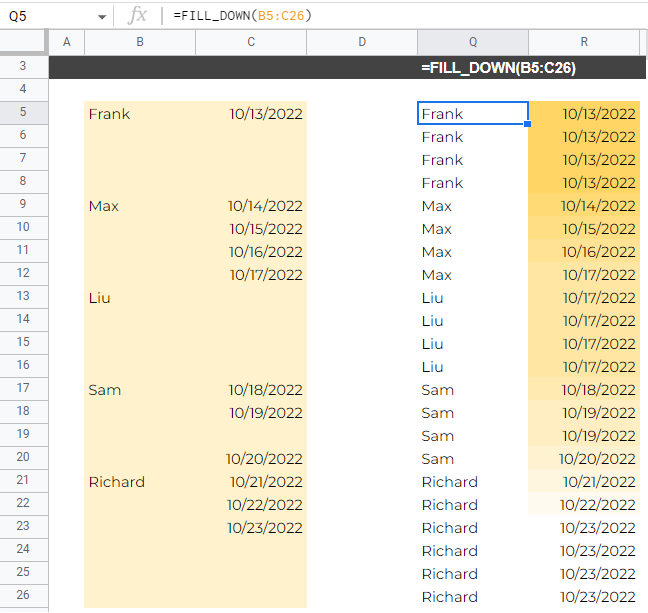
Task: Select cell C17 with 10/18/2022
Action: 251,389
